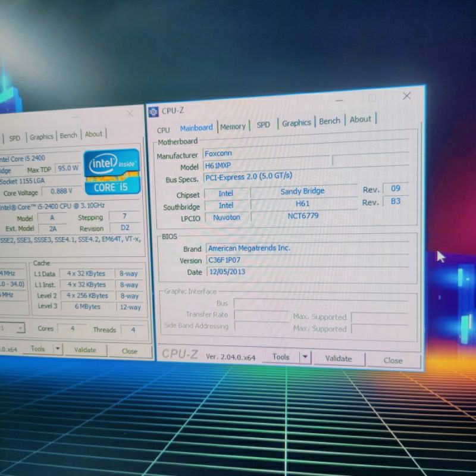Image resolution: width=476 pixels, height=476 pixels.
Task: Open the Memory tab in the right window
Action: 232,127
